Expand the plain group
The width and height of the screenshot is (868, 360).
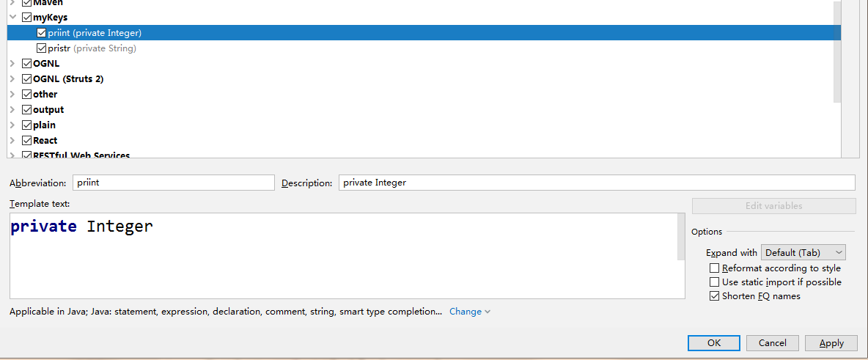pyautogui.click(x=12, y=125)
